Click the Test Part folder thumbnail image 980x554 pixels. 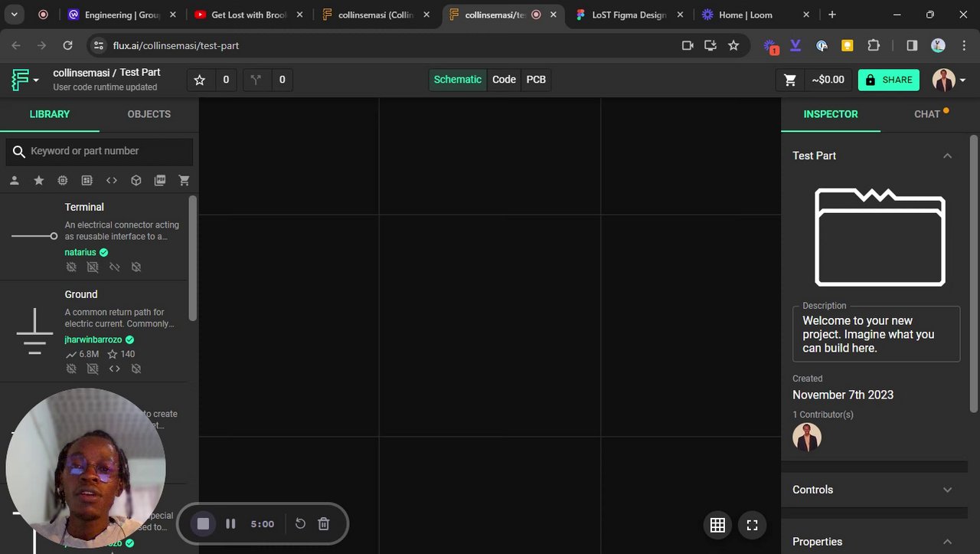point(880,237)
